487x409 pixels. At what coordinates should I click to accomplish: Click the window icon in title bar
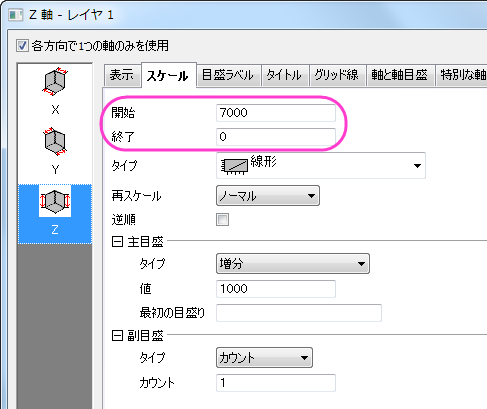(x=15, y=15)
